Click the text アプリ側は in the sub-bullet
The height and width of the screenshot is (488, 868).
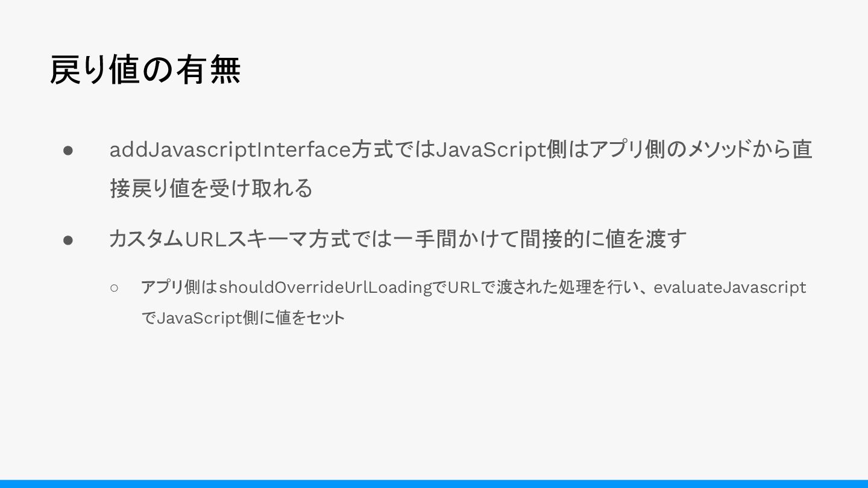tap(178, 287)
